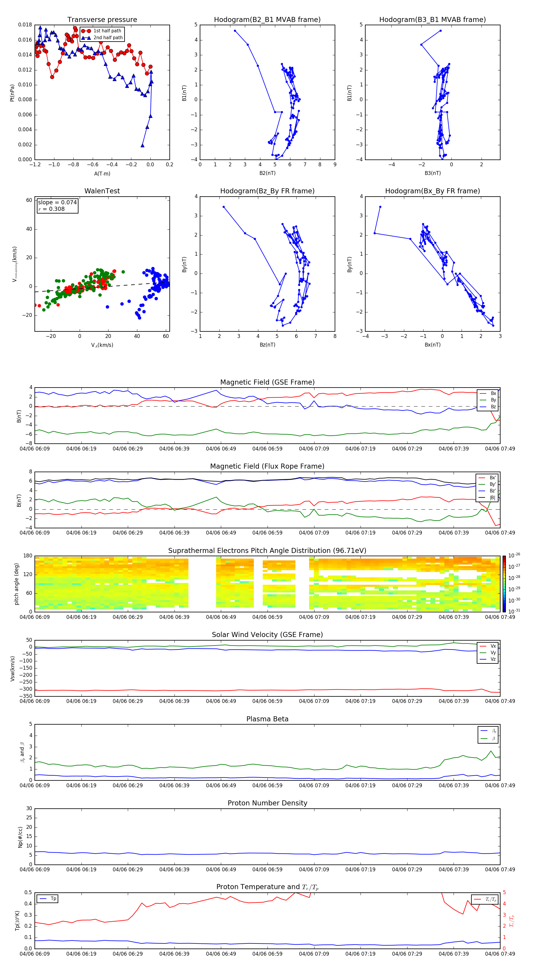Click the "pitch angle (deg)" axis label

(x=16, y=584)
